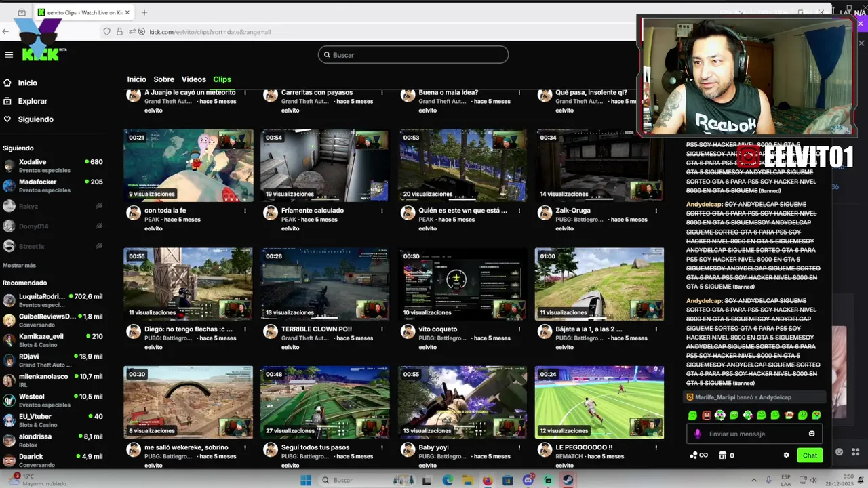Switch to the Sobre channel tab
The width and height of the screenshot is (868, 488).
pos(163,79)
